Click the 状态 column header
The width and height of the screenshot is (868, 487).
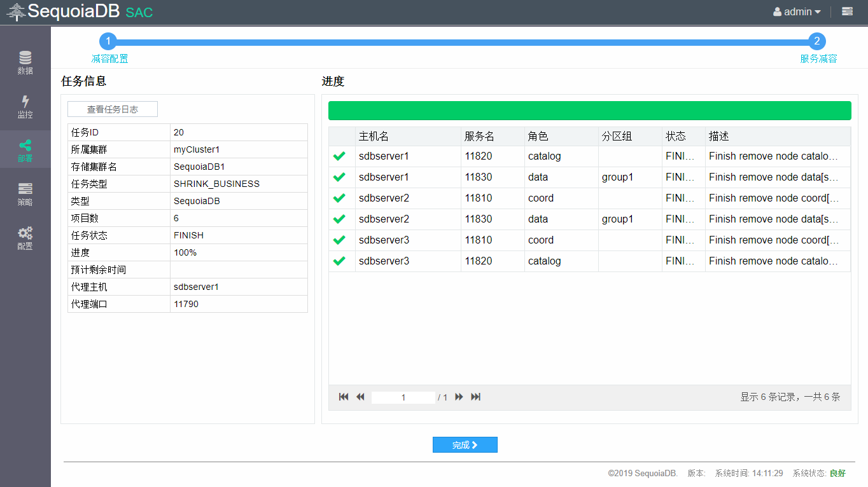pyautogui.click(x=683, y=136)
